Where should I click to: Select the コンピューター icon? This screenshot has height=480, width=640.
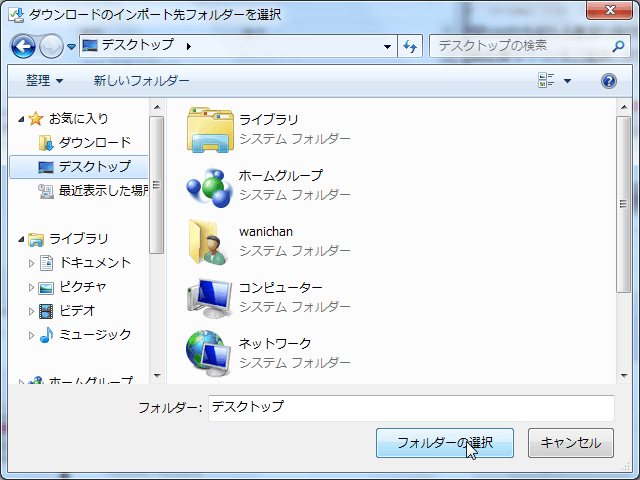tap(210, 298)
